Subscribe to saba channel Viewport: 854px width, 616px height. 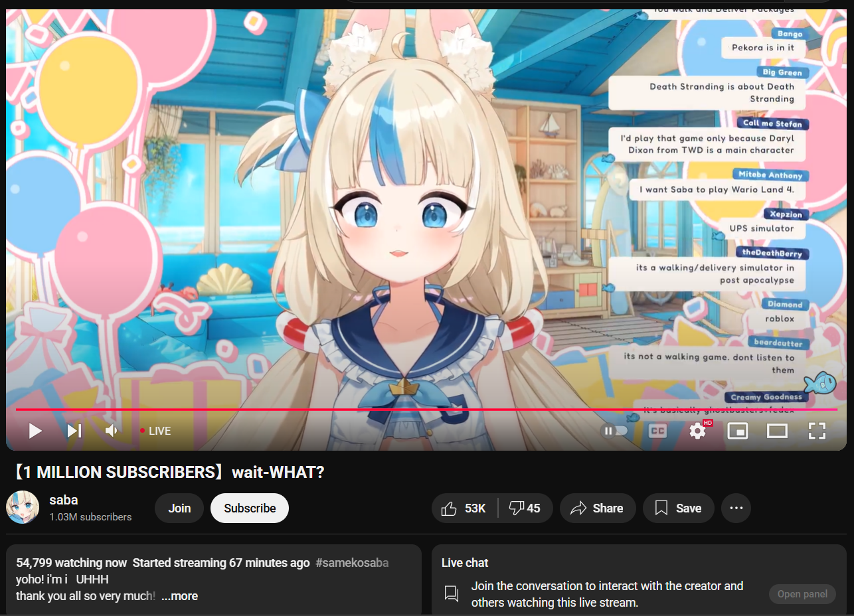[x=250, y=508]
